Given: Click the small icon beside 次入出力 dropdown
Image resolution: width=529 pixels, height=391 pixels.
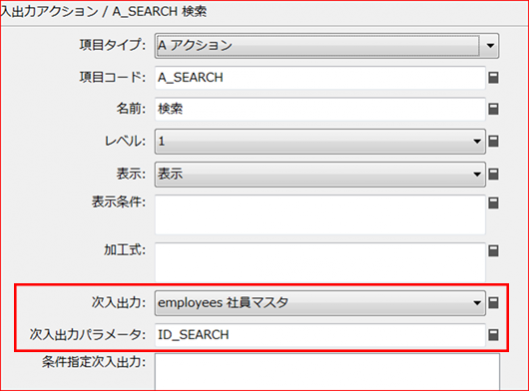Looking at the screenshot, I should click(x=493, y=303).
